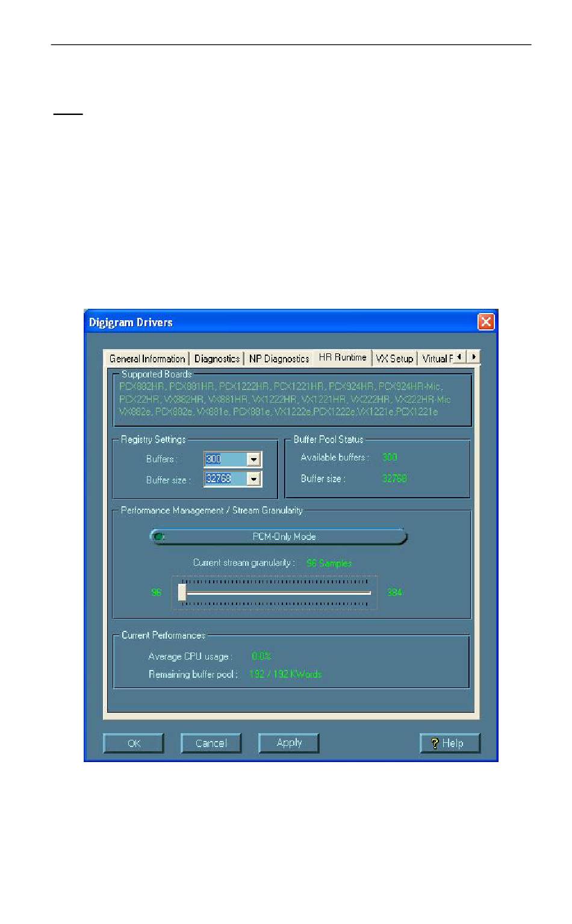The height and width of the screenshot is (924, 572).
Task: Toggle the PCM-Only Mode button
Action: pos(279,536)
